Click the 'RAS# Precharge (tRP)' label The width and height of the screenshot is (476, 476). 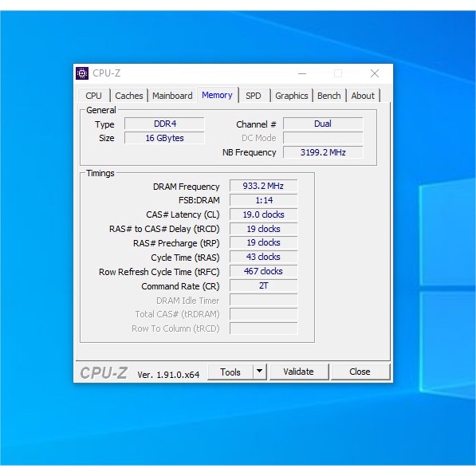point(176,243)
